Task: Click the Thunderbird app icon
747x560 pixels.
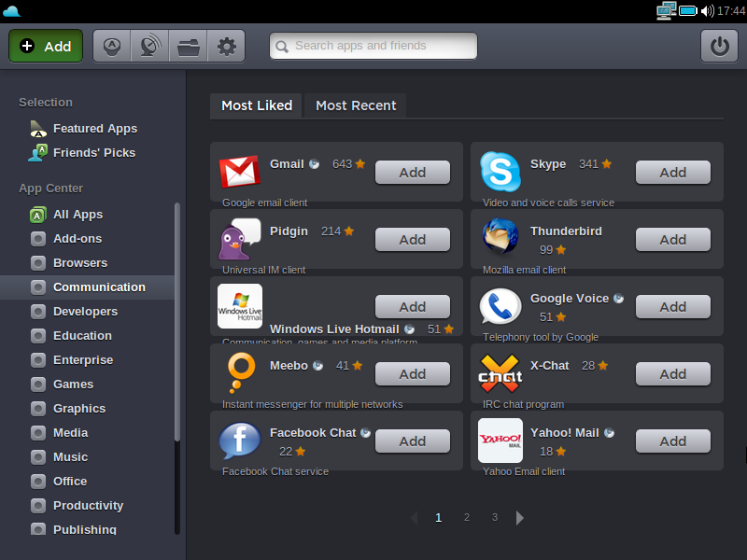Action: pos(500,237)
